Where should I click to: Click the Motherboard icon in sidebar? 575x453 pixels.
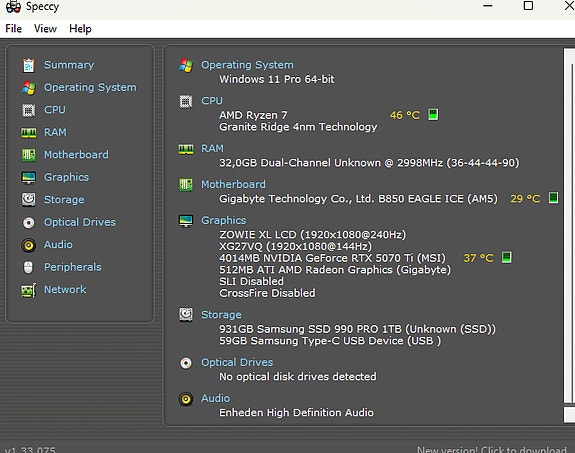click(29, 155)
